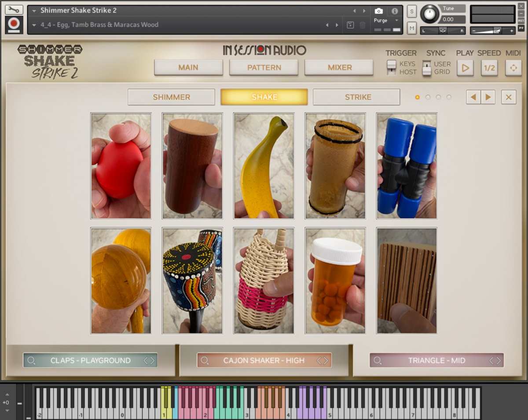Shift keyboard octave down arrow

tap(7, 410)
